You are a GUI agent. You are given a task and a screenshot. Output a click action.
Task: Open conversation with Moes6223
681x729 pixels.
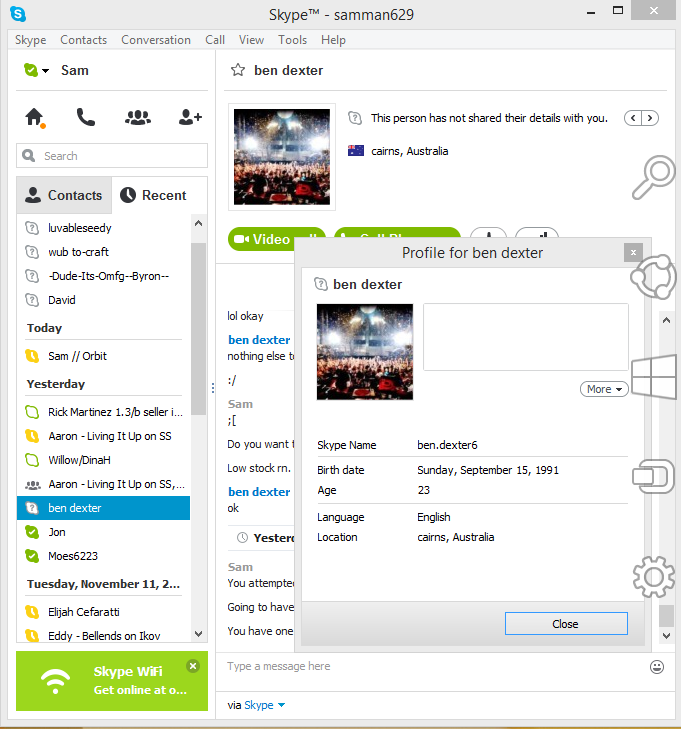point(103,556)
